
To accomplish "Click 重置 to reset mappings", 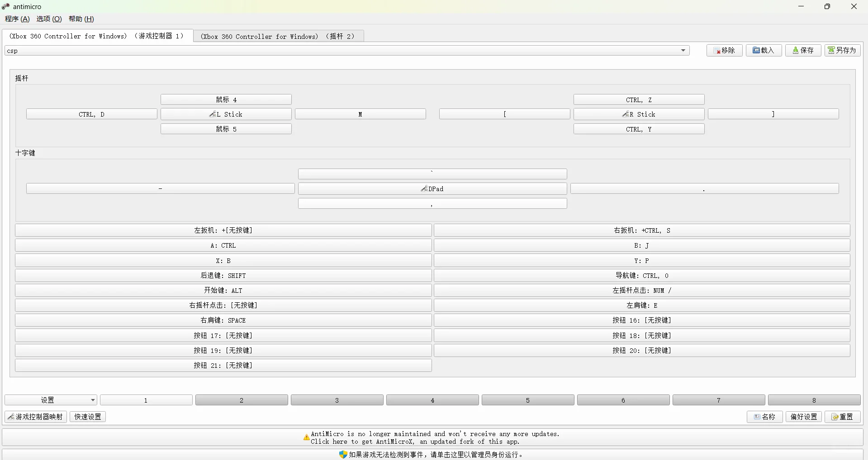I will [x=843, y=417].
